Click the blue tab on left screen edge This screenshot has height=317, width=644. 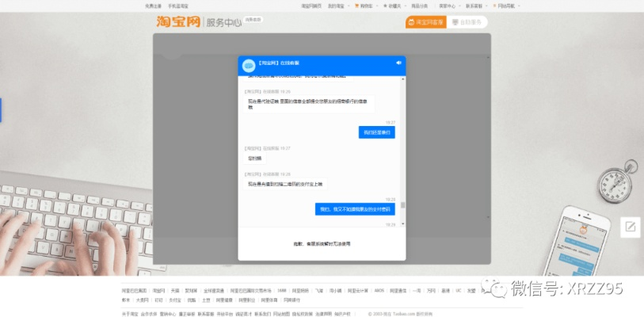[x=1, y=110]
